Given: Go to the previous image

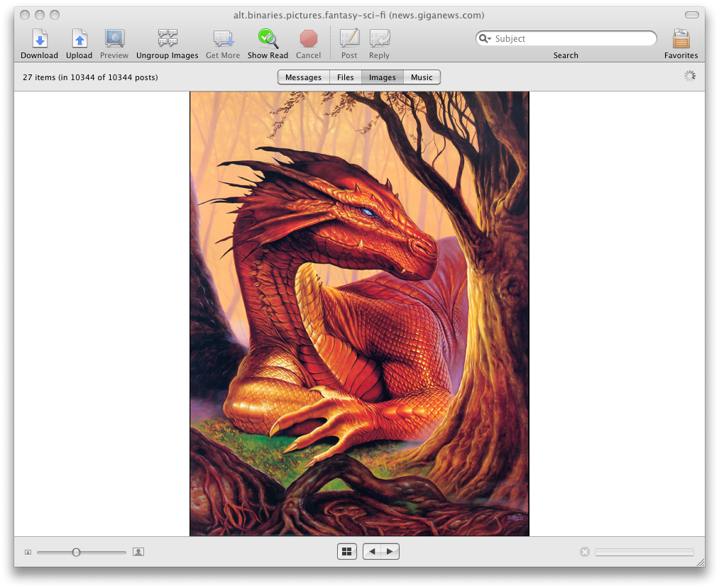Looking at the screenshot, I should [373, 551].
